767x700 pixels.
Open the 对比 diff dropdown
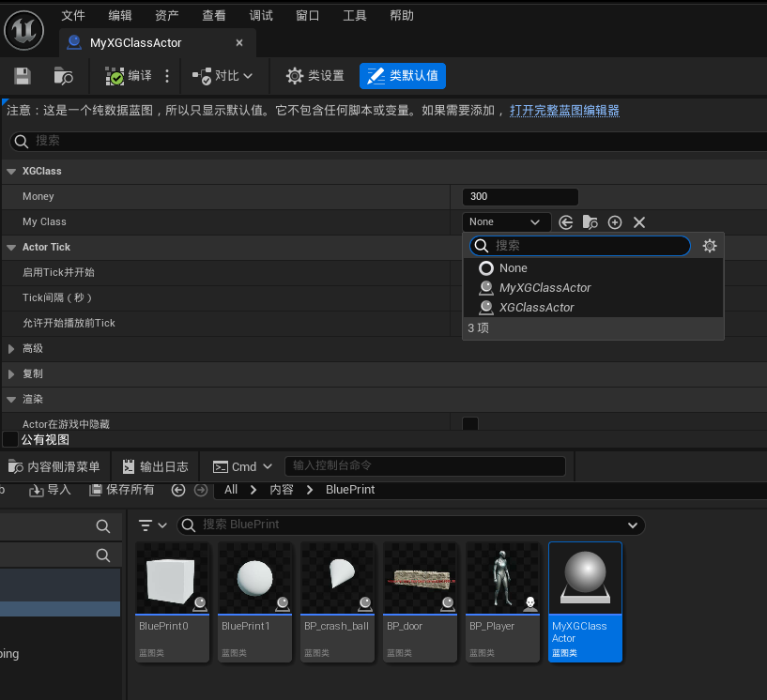click(222, 76)
